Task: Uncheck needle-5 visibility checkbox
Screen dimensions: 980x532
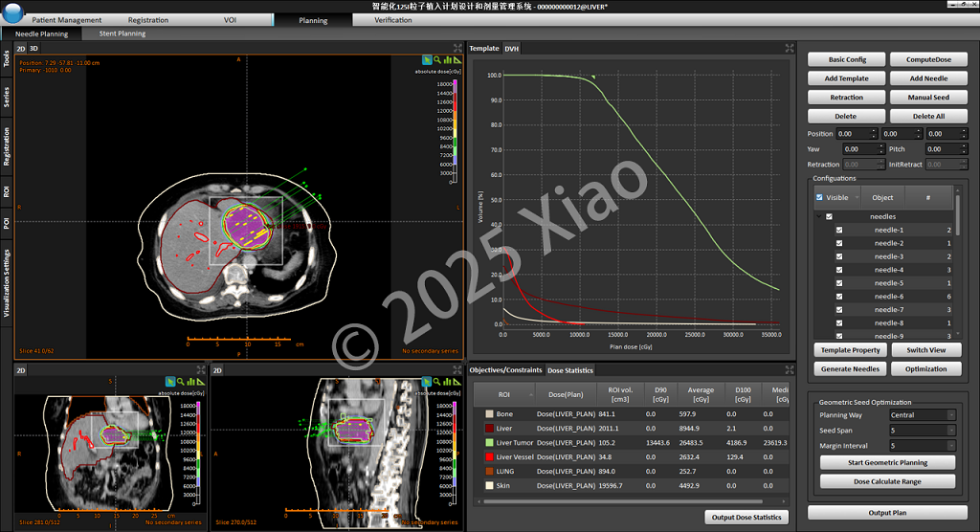Action: tap(839, 283)
